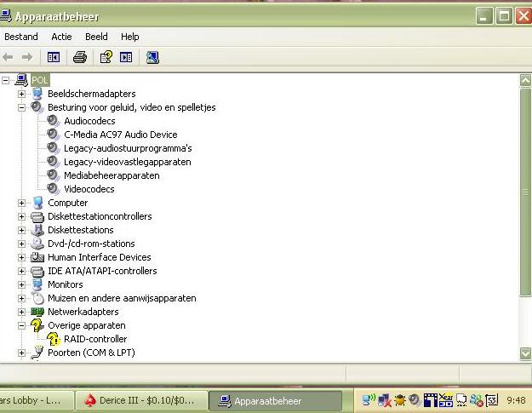
Task: Expand the Computer node
Action: point(21,203)
